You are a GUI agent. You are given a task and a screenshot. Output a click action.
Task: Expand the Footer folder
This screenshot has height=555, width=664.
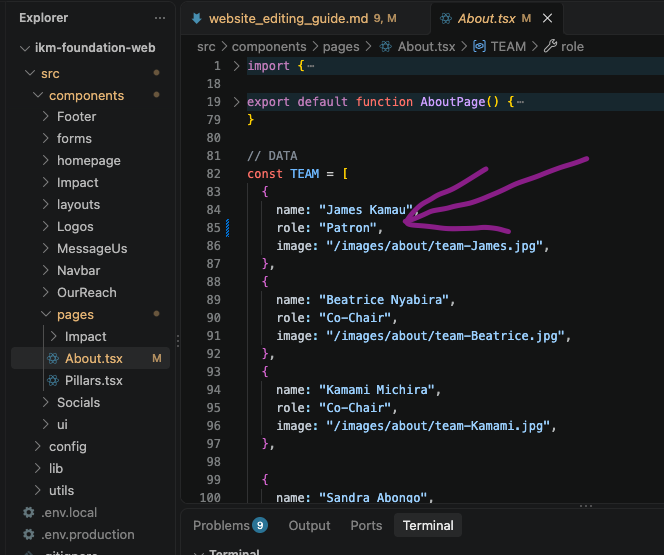[46, 116]
